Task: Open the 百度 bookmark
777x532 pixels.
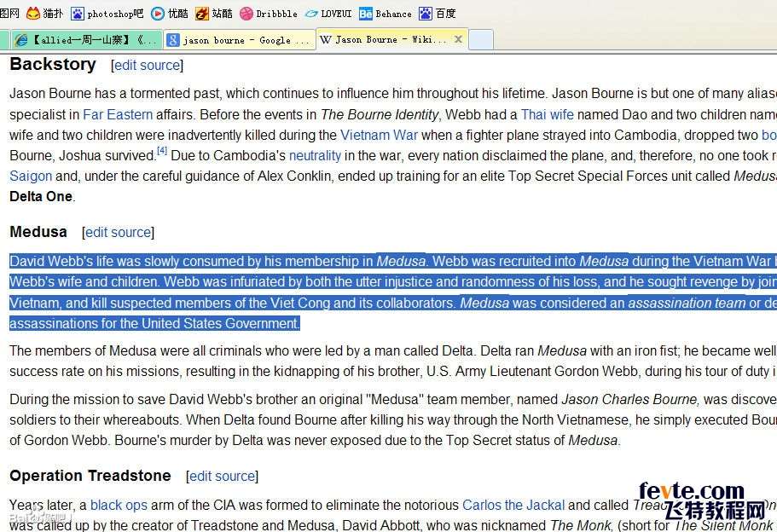Action: 437,14
